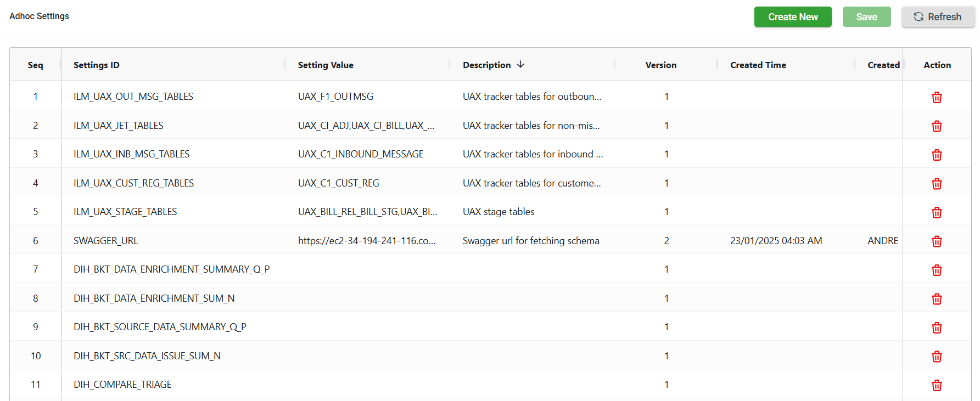Image resolution: width=980 pixels, height=401 pixels.
Task: Refresh the Adhoc Settings list
Action: pos(938,17)
